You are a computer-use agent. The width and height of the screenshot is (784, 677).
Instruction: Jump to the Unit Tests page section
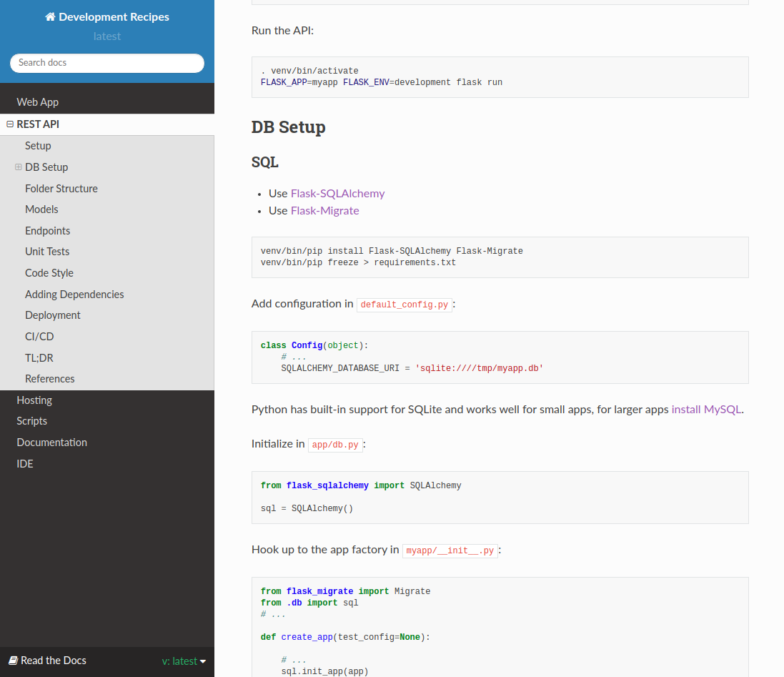47,252
